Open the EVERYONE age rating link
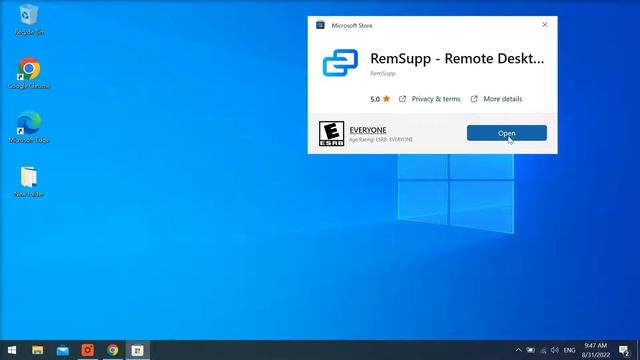640x360 pixels. 368,130
